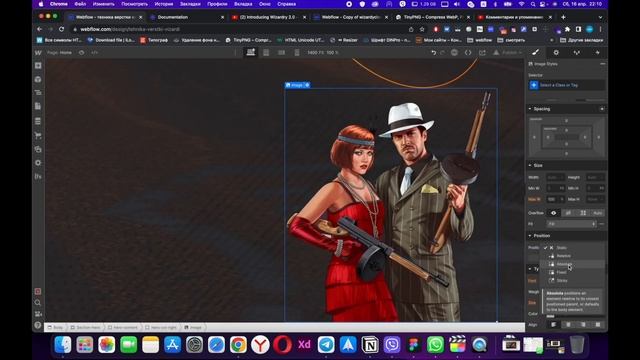Set text align justify icon
This screenshot has width=640, height=360.
tap(598, 325)
